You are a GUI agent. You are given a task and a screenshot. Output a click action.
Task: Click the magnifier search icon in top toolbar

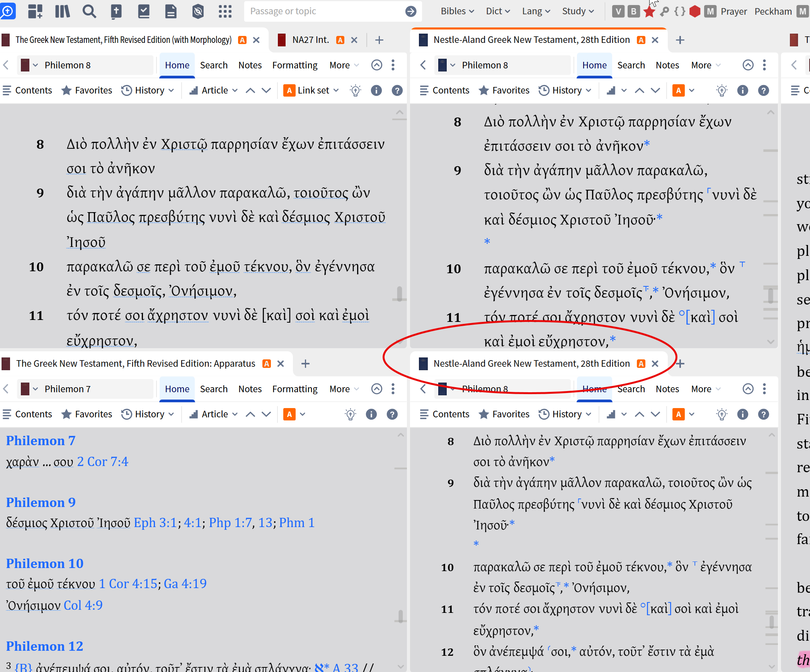(89, 11)
